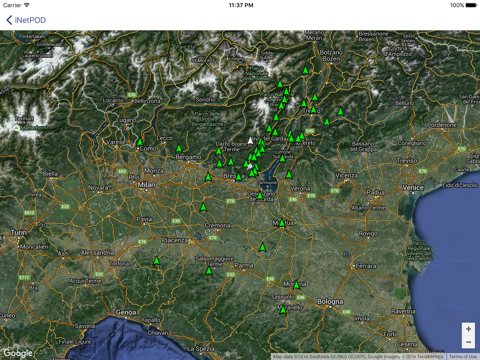Viewport: 480px width, 360px height.
Task: Tap the green marker east of Alessandria
Action: pos(157,260)
